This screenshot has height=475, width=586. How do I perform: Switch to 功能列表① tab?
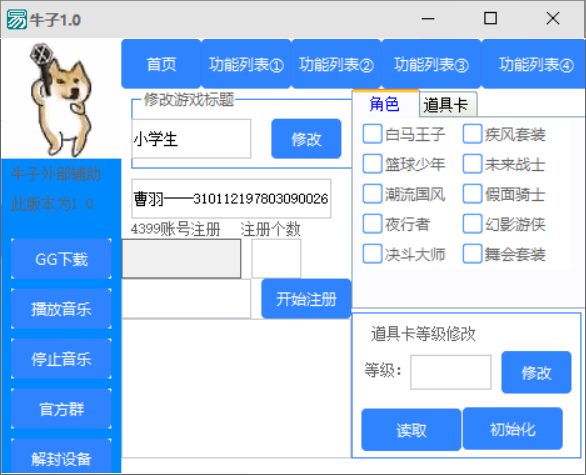pyautogui.click(x=246, y=64)
